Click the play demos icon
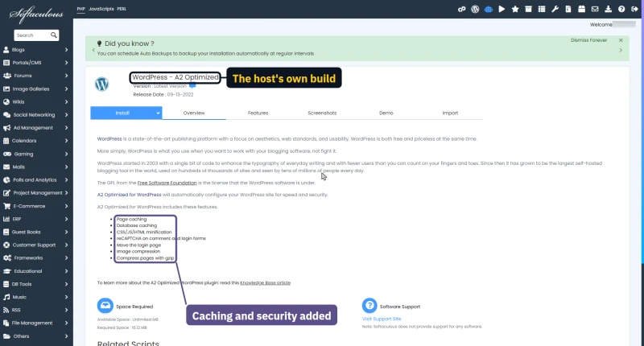 [x=502, y=9]
